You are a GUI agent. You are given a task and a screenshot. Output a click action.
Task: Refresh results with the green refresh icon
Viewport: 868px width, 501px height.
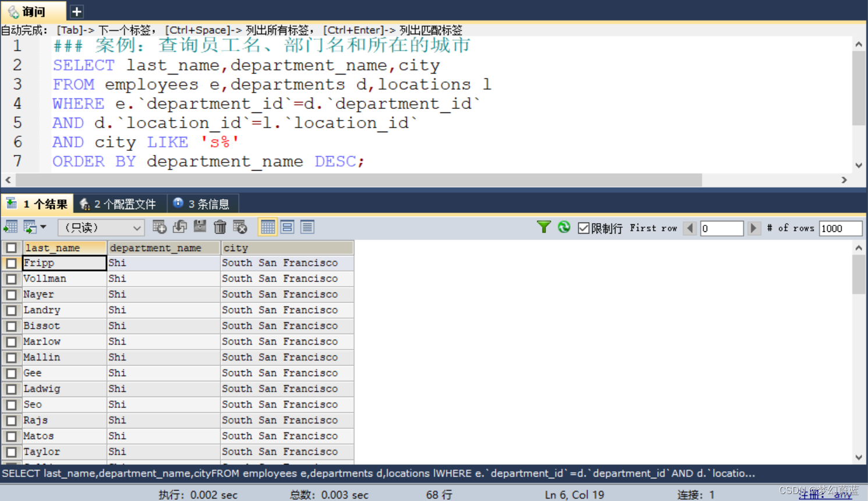[x=564, y=228]
